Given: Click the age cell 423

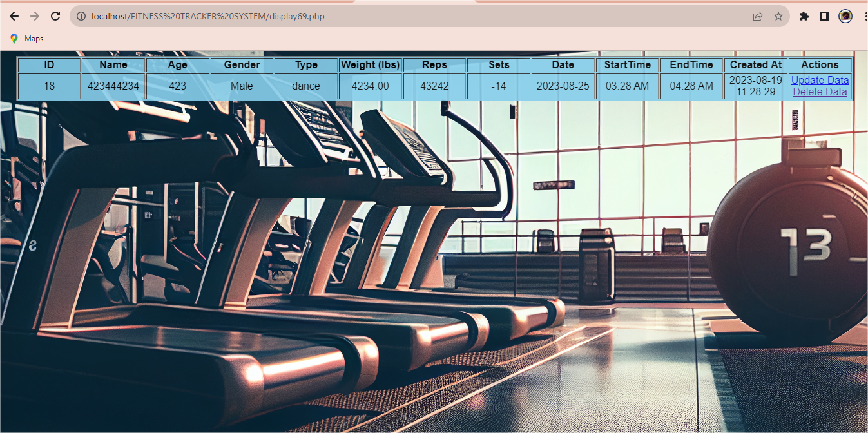Looking at the screenshot, I should coord(178,86).
